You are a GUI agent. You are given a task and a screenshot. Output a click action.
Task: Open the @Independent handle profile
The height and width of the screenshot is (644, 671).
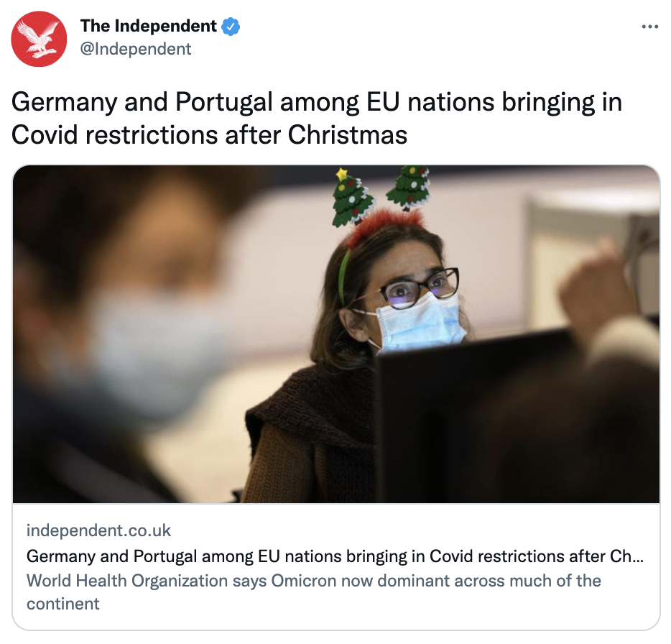136,49
